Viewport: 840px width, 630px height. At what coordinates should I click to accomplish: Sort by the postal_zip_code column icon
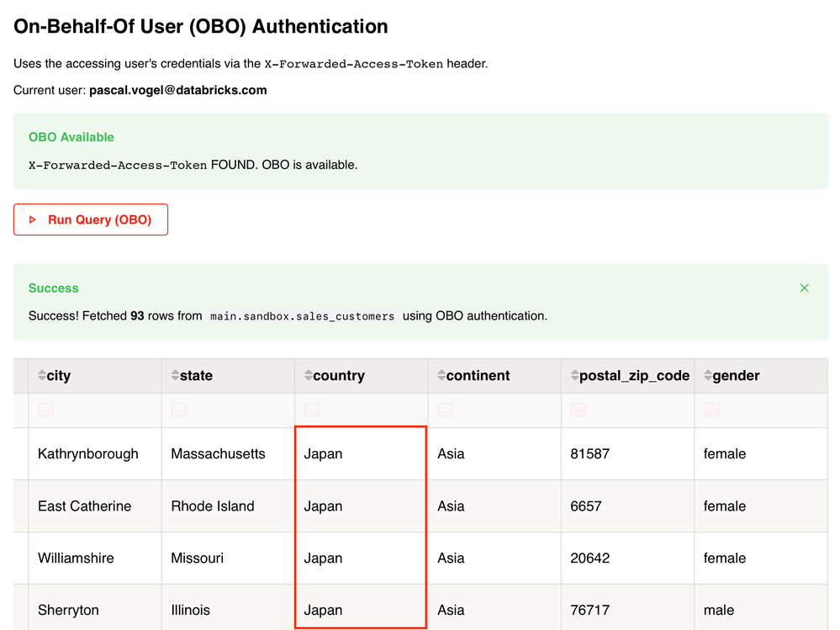(575, 375)
